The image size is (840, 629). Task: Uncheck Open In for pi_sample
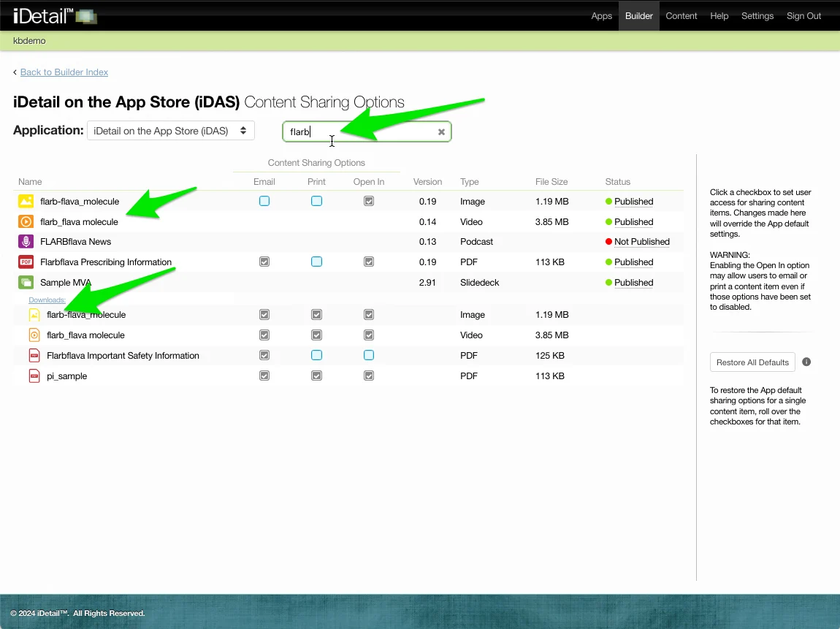(369, 376)
